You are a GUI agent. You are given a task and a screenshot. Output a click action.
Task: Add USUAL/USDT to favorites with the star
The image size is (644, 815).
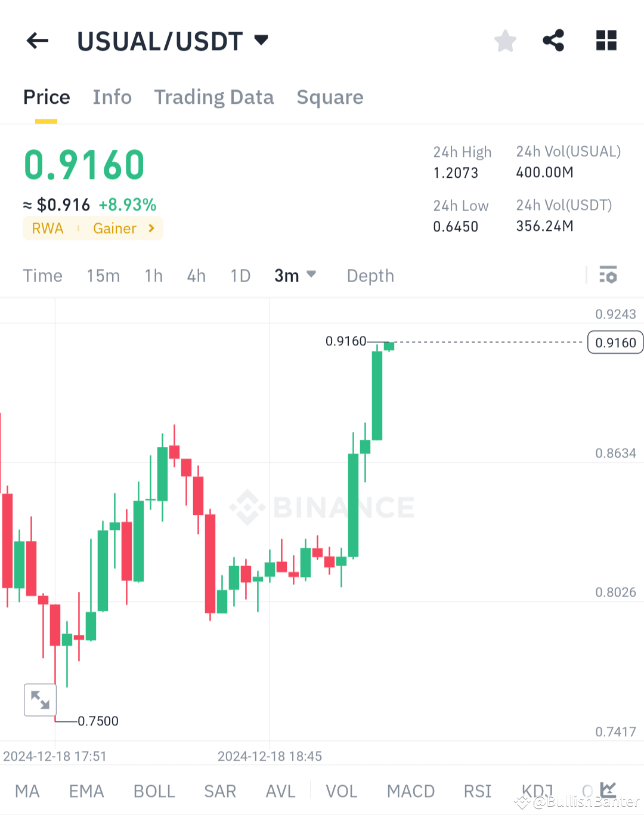point(505,41)
